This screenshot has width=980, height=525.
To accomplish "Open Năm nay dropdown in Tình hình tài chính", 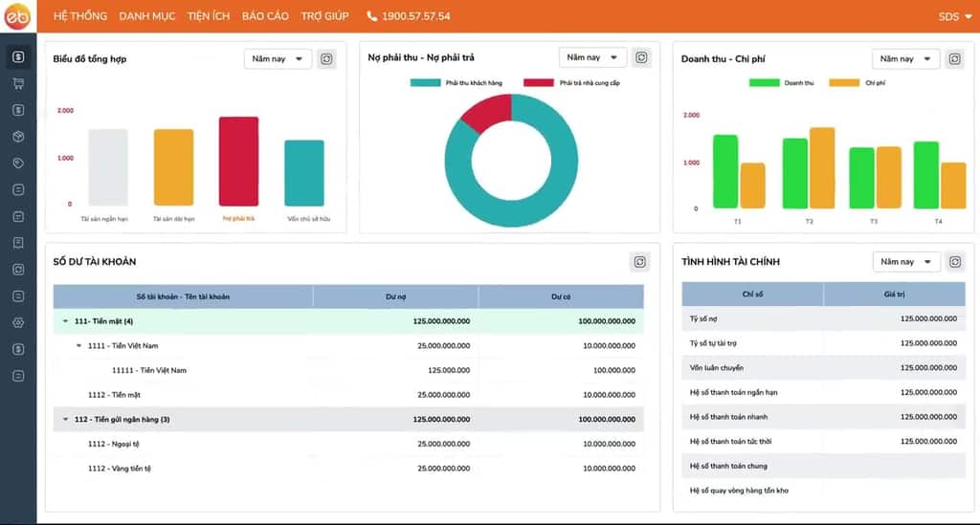I will 906,262.
